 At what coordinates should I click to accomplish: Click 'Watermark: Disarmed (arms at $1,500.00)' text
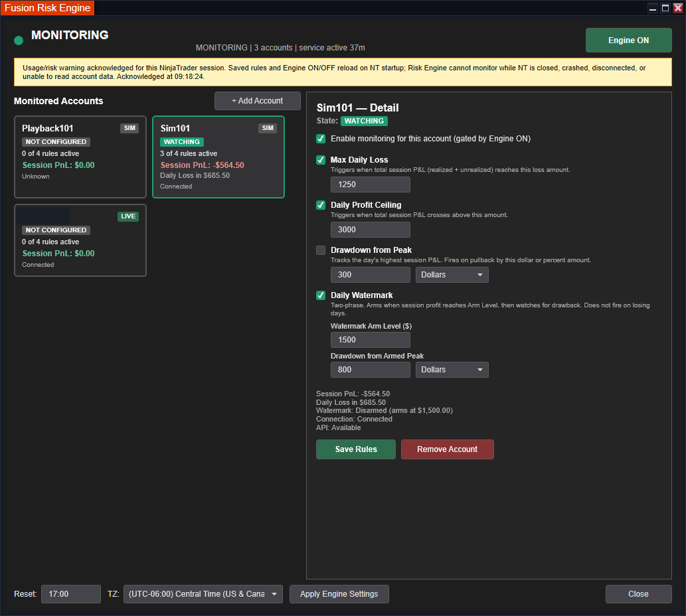[385, 410]
